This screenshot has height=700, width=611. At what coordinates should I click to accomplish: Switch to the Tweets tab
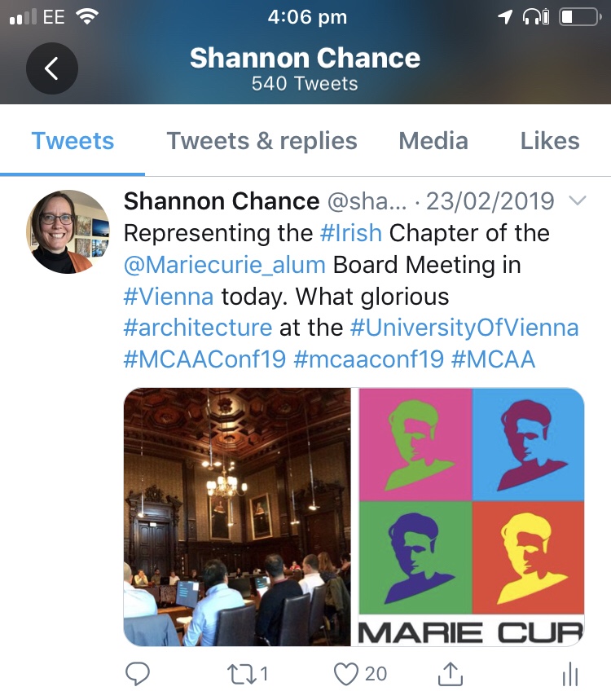(73, 141)
